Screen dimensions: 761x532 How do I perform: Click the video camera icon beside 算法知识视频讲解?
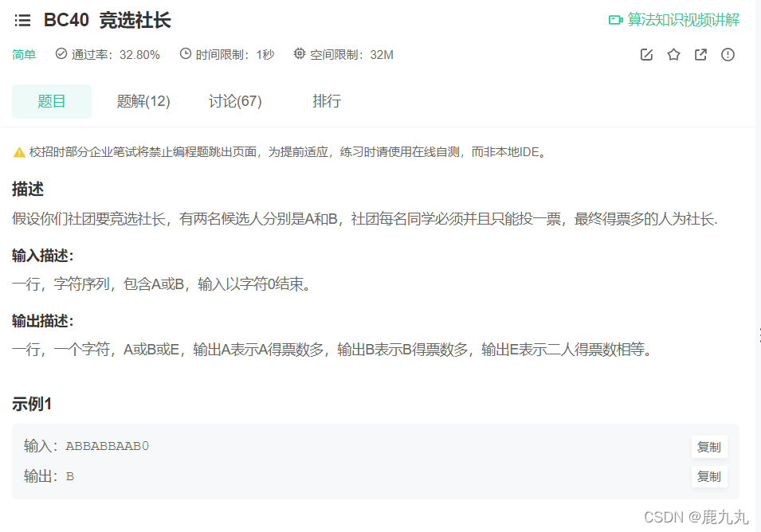pos(615,20)
